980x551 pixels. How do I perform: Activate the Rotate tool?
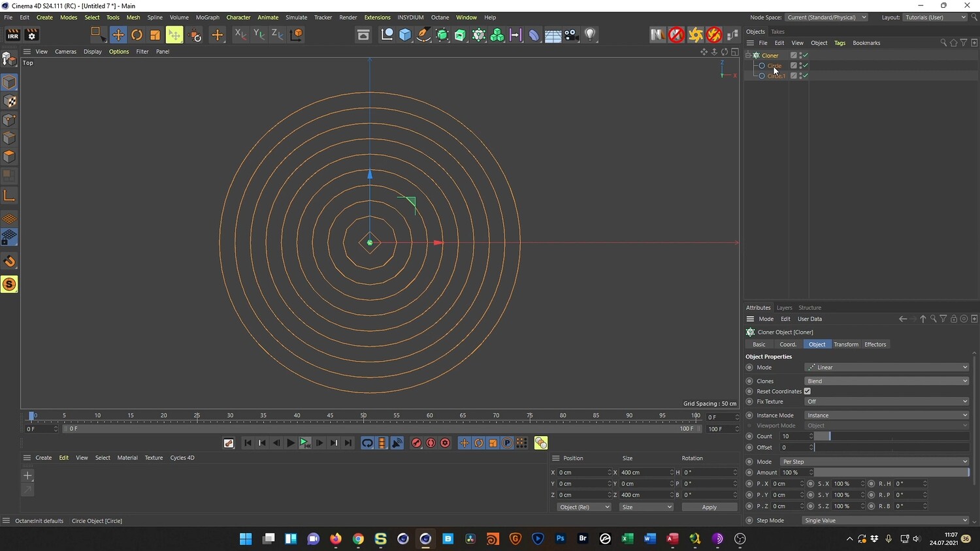click(137, 35)
